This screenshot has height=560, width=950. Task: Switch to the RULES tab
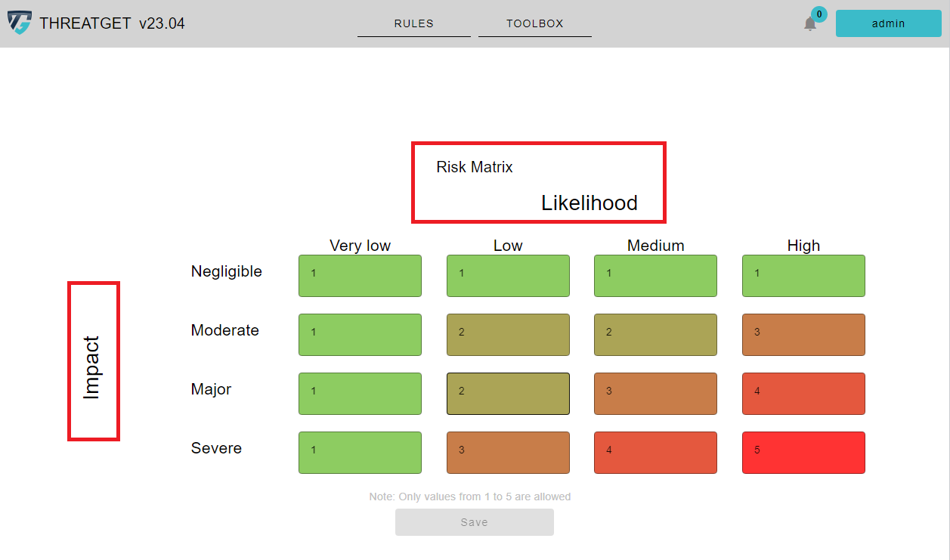[413, 23]
